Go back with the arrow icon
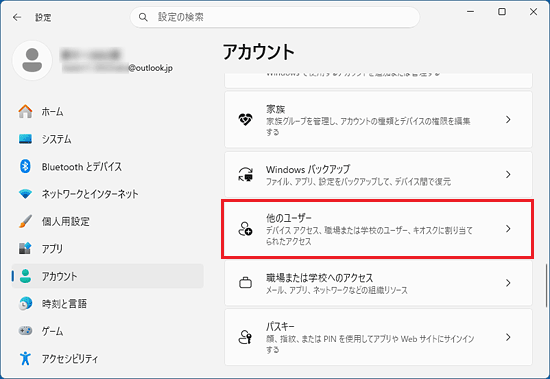 point(17,17)
